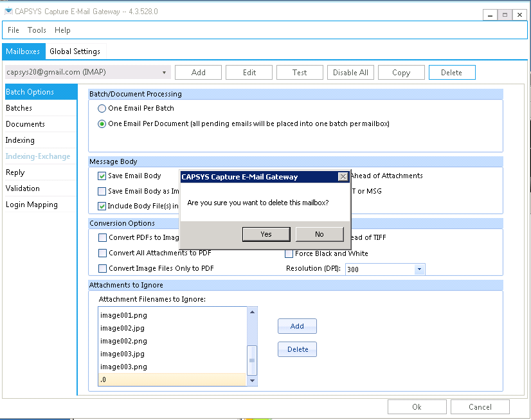
Task: Toggle Save Email Body as Image checkbox
Action: (x=102, y=192)
